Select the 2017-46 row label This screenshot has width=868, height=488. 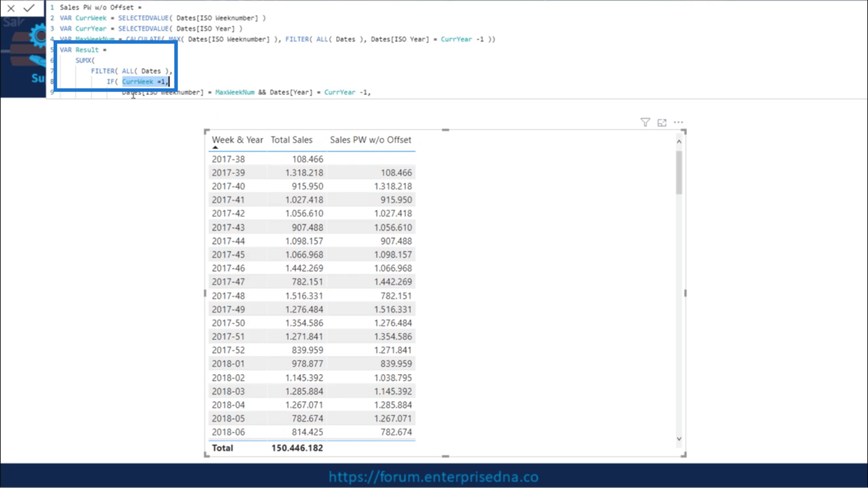228,268
